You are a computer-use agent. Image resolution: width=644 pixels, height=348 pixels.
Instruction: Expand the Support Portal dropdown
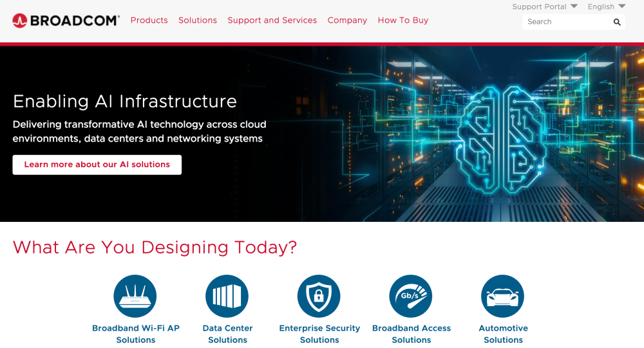coord(545,6)
